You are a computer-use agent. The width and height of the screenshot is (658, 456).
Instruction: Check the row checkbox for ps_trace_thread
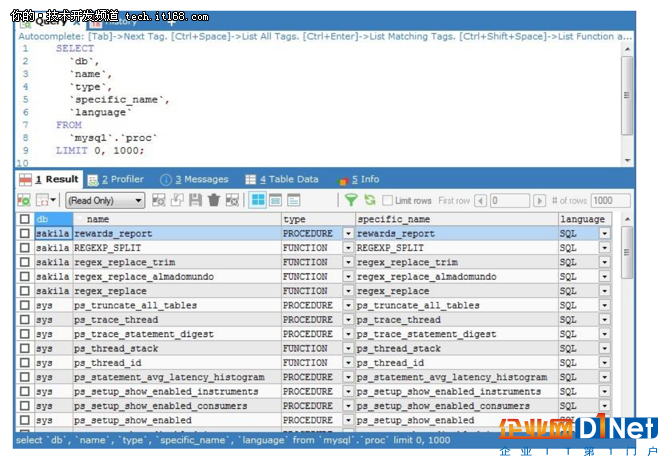[x=25, y=320]
